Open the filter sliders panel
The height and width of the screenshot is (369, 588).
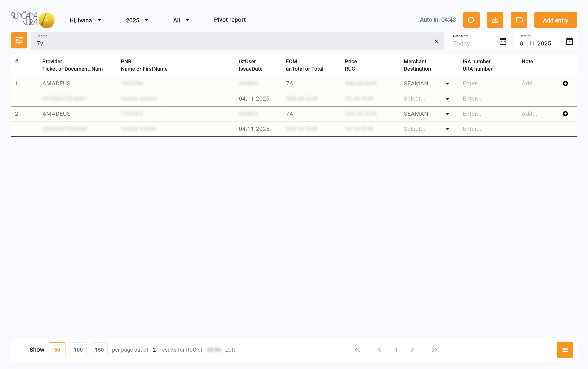(19, 40)
